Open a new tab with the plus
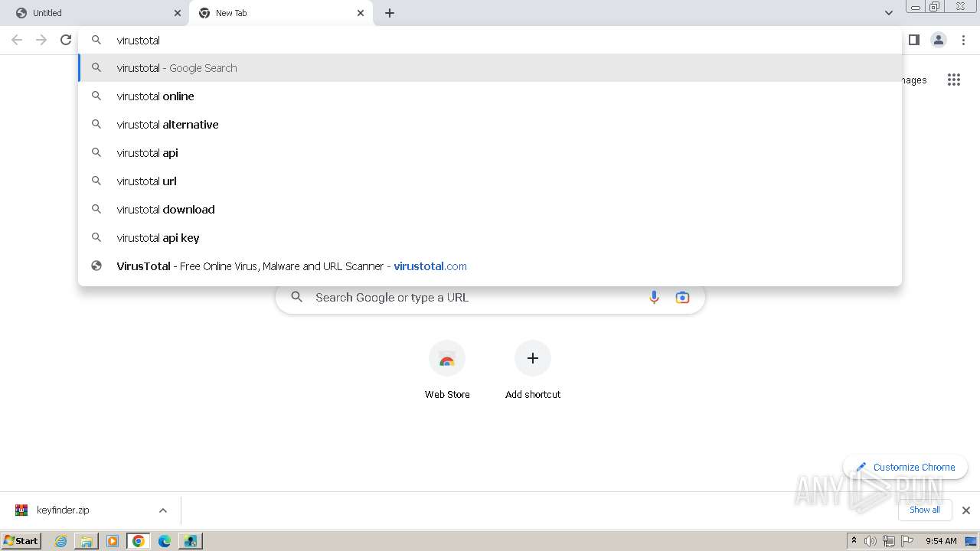This screenshot has width=980, height=551. point(390,13)
